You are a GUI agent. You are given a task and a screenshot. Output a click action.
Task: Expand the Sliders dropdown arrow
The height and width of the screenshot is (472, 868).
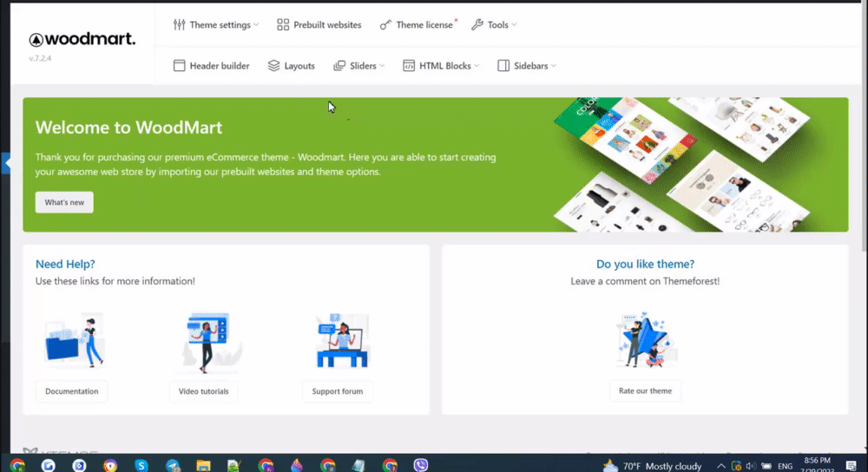382,66
